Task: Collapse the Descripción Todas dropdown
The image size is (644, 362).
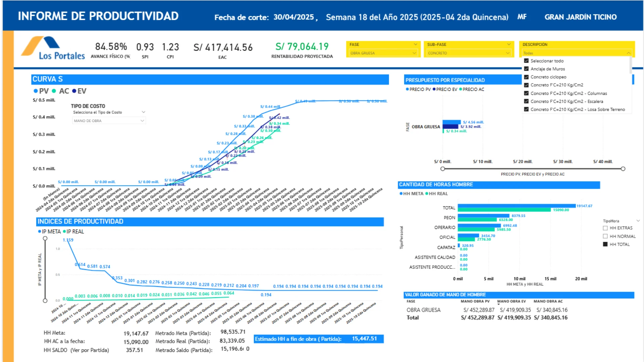Action: (577, 53)
